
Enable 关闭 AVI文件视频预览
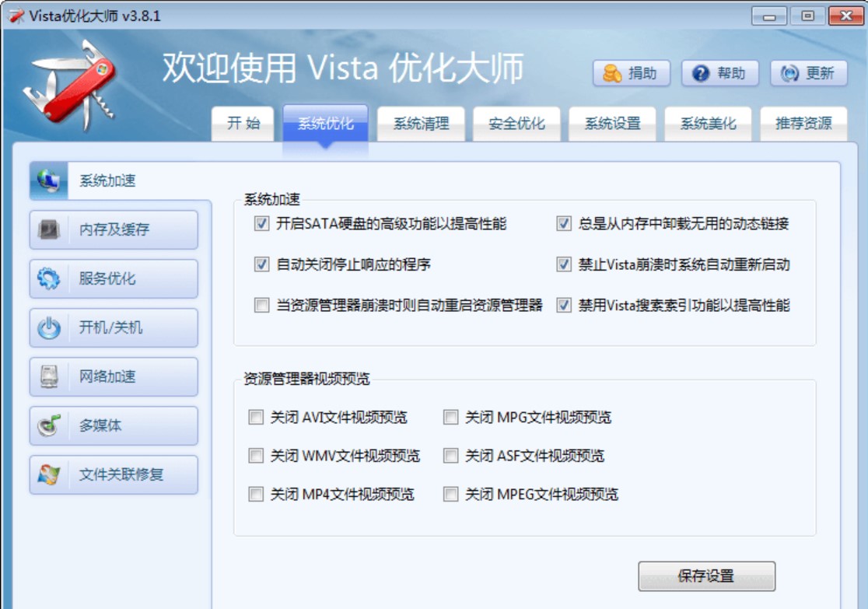[x=256, y=417]
